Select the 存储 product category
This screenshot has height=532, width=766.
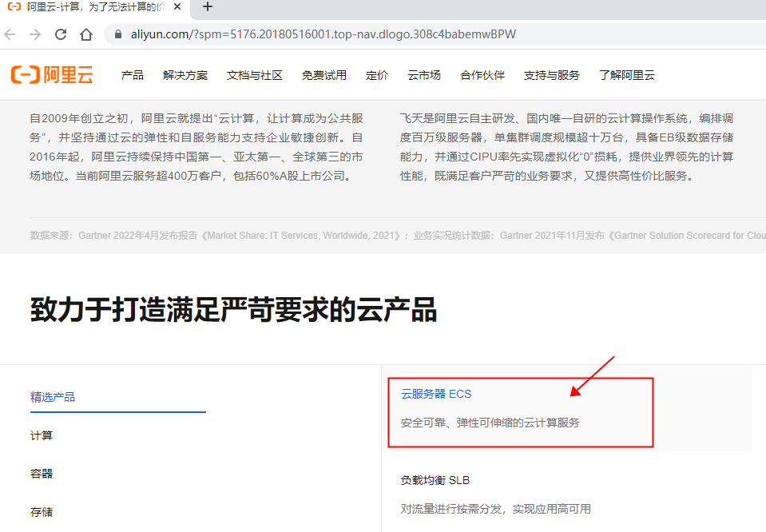(42, 512)
